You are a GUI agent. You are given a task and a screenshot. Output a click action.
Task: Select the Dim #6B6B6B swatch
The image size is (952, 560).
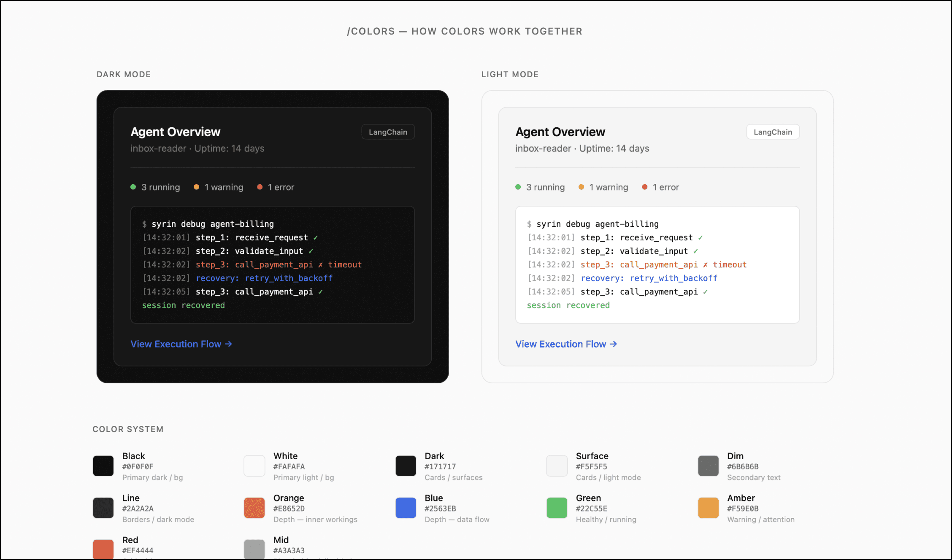point(709,466)
